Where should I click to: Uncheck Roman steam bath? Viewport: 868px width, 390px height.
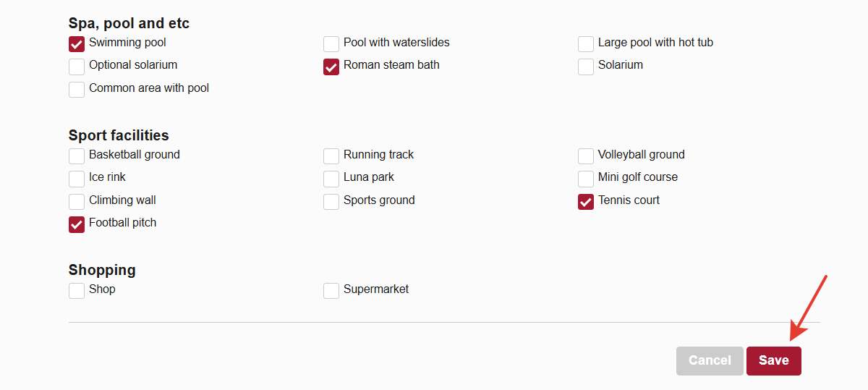click(331, 67)
